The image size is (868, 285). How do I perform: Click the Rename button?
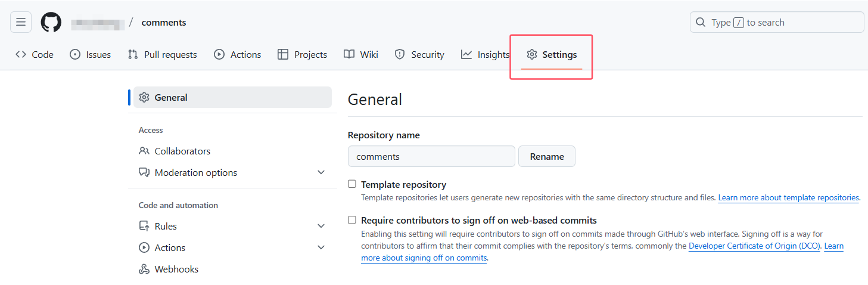[x=546, y=156]
